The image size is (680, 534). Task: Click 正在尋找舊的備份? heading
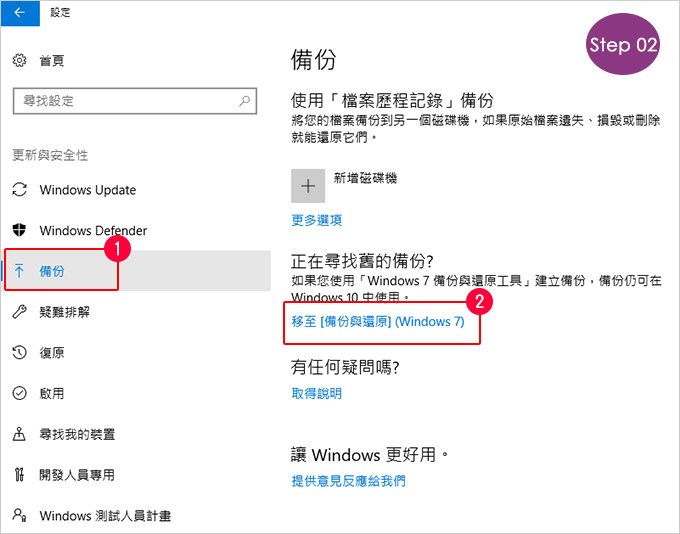coord(362,261)
